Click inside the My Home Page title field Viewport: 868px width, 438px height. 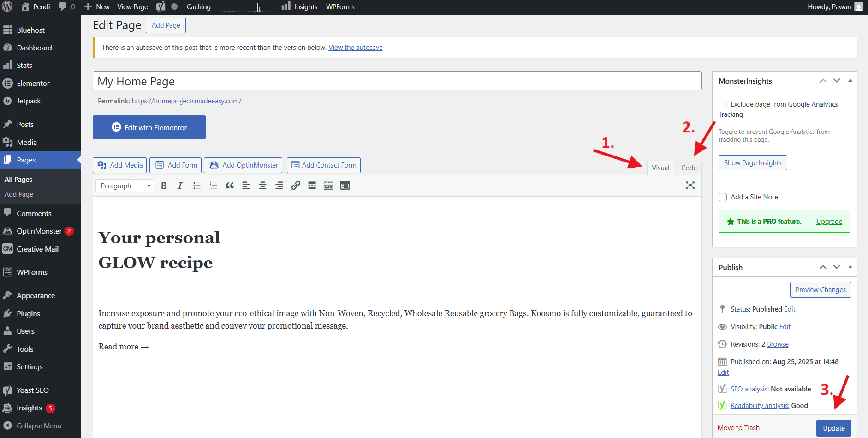tap(323, 81)
